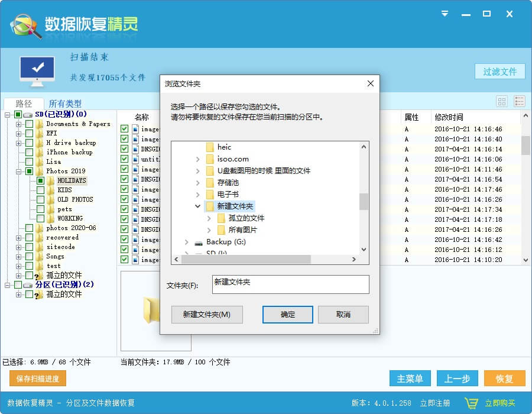The width and height of the screenshot is (532, 414).
Task: Expand the Backup (G:) drive node
Action: [x=187, y=242]
